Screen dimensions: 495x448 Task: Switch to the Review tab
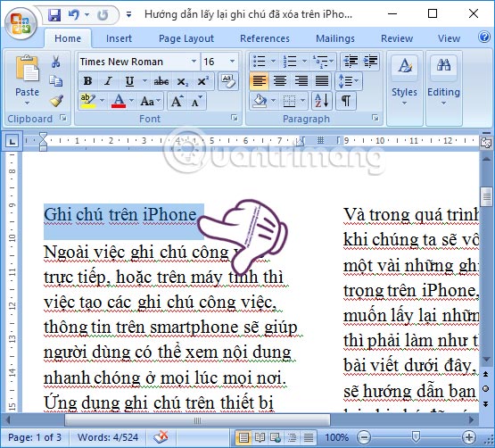click(397, 38)
